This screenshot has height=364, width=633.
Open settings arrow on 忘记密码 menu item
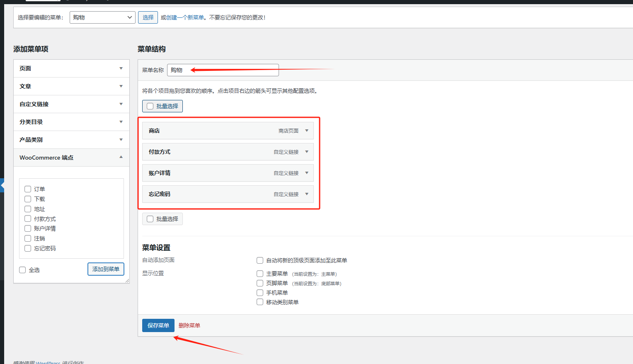tap(306, 194)
